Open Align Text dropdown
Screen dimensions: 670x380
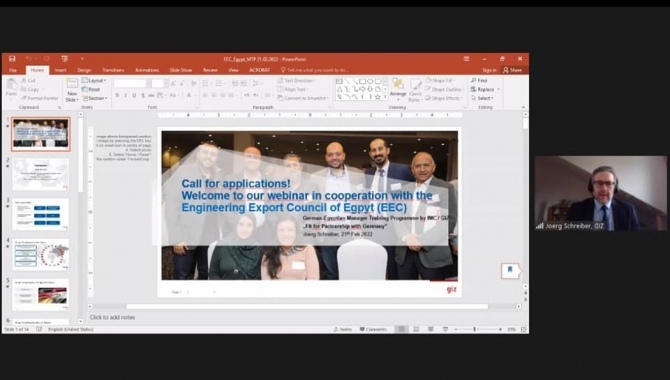tap(294, 89)
